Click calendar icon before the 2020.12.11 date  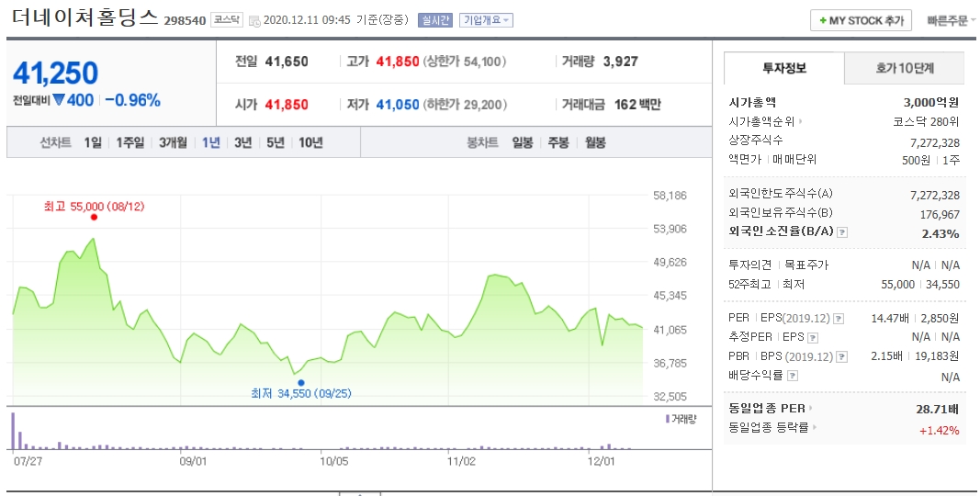click(x=254, y=20)
